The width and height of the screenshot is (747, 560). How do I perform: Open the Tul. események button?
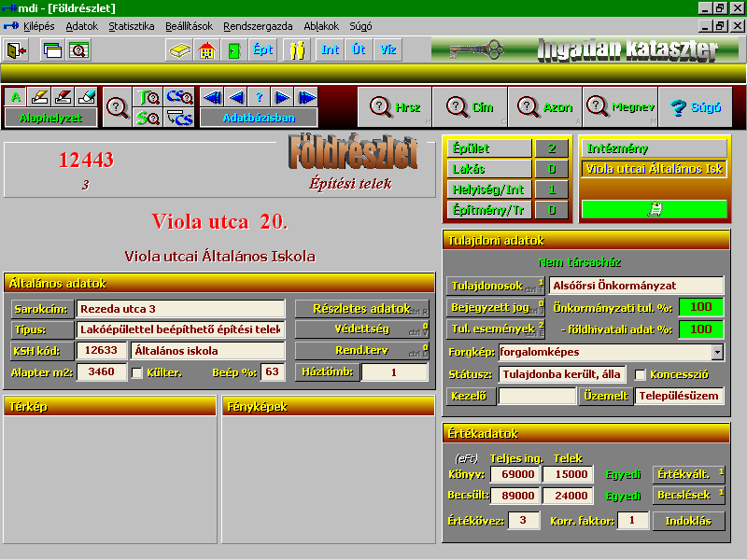coord(496,329)
